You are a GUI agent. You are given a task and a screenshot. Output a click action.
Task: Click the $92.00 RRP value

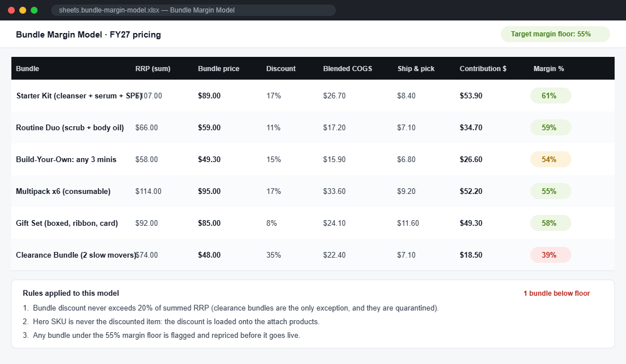point(146,223)
